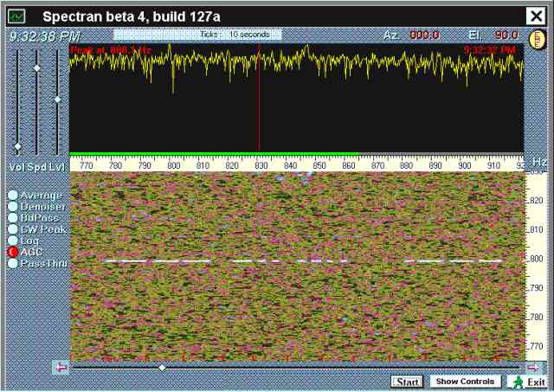
Task: Click the Spd label under the sliders
Action: click(x=36, y=167)
